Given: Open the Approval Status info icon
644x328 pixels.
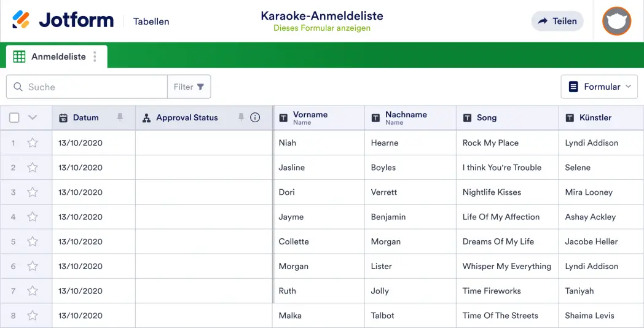Looking at the screenshot, I should [x=255, y=117].
